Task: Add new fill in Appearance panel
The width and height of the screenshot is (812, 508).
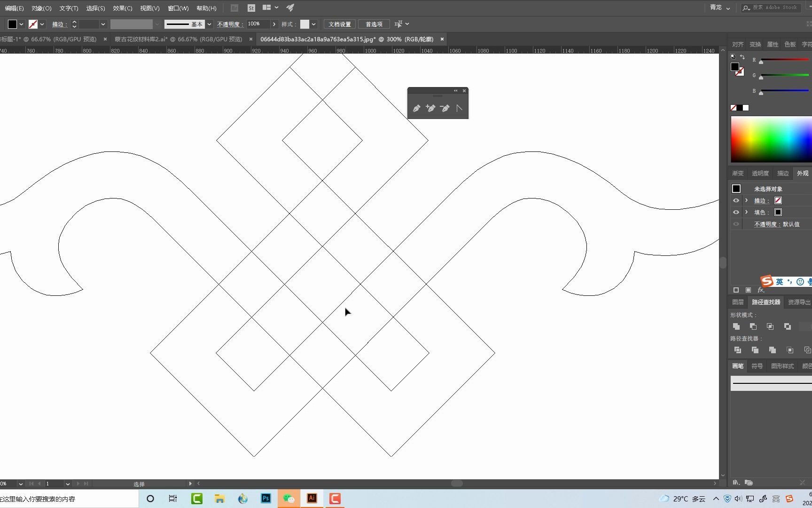Action: click(x=748, y=290)
